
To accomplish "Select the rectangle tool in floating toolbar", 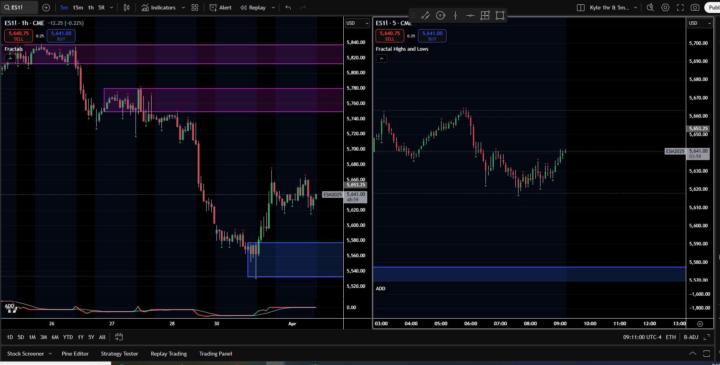I will click(x=500, y=16).
